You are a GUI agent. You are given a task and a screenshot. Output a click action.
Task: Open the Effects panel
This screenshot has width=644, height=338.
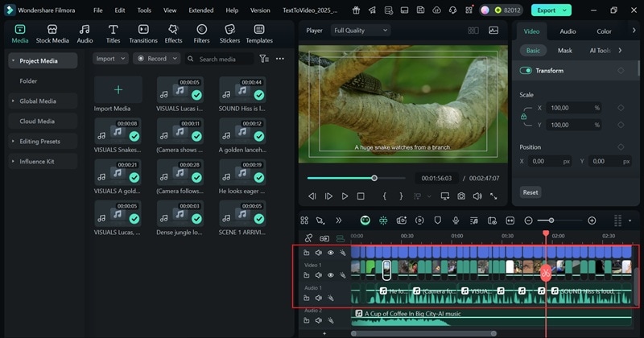coord(173,34)
